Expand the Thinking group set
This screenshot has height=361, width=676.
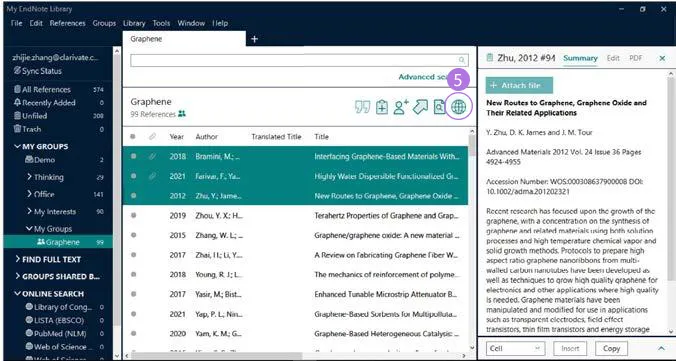29,177
